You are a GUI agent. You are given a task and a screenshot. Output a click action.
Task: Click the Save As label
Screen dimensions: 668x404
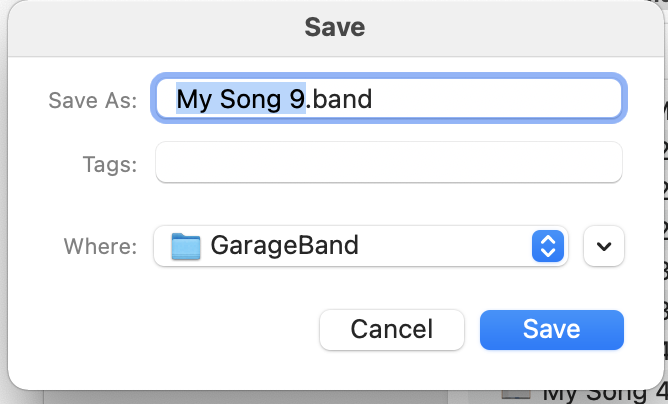[92, 100]
